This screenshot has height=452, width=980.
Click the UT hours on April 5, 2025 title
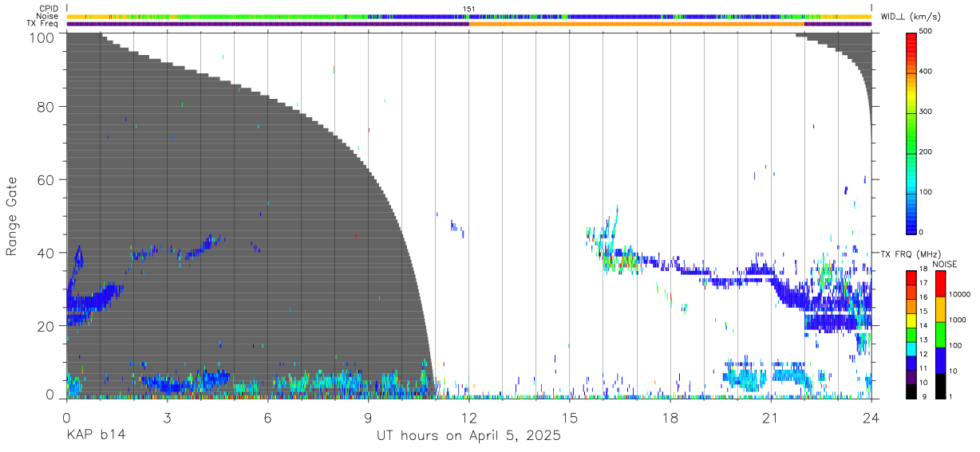469,436
